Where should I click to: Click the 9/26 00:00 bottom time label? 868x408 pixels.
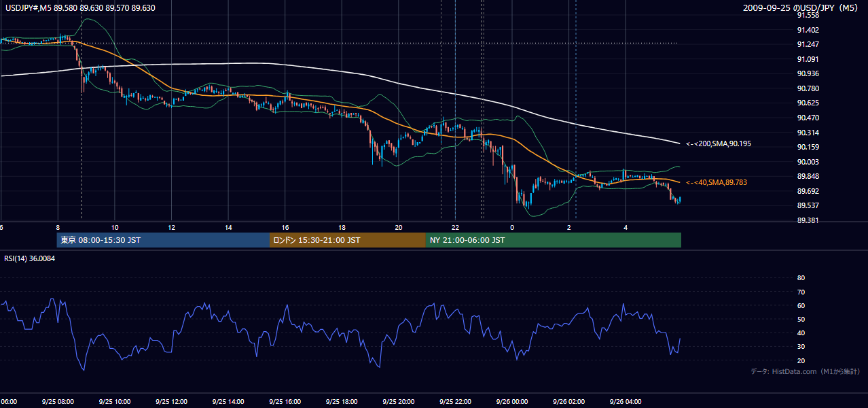coord(512,402)
